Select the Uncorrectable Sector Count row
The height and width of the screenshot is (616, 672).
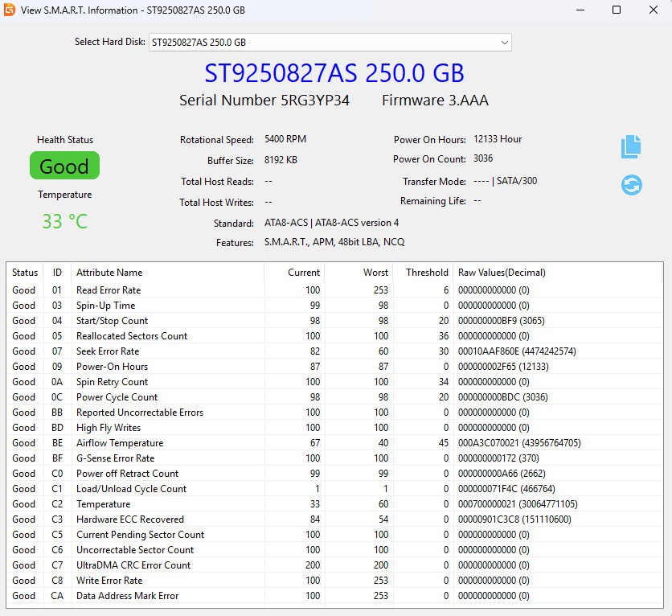(334, 550)
